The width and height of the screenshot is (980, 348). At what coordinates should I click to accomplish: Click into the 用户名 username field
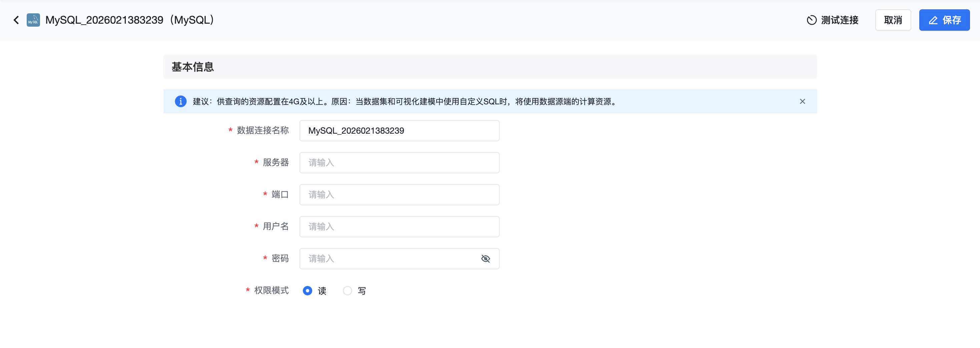click(400, 227)
